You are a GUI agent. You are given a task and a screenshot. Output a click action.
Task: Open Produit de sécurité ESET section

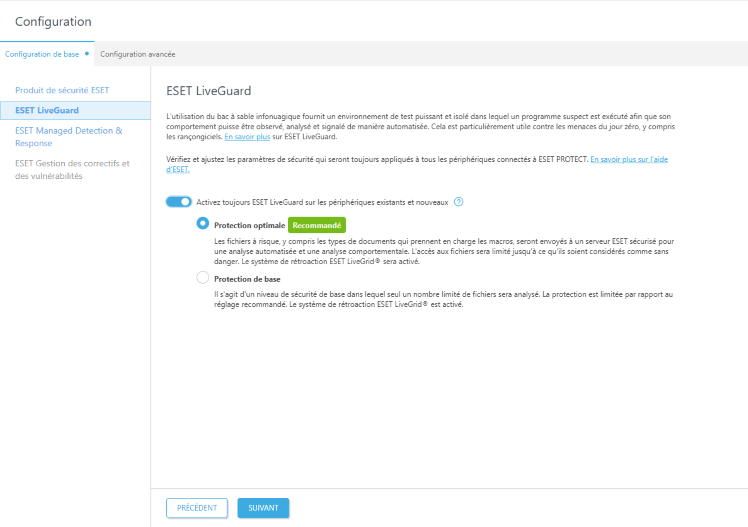tap(62, 90)
